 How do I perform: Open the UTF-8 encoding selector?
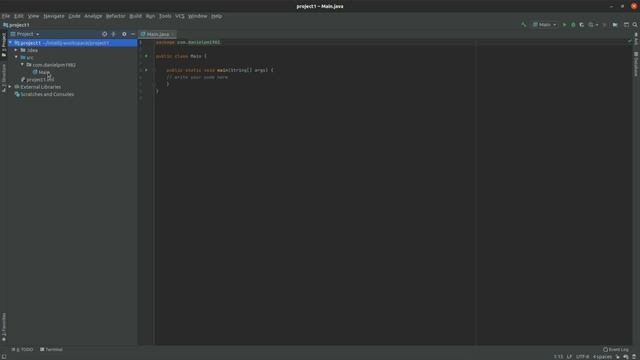tap(582, 357)
